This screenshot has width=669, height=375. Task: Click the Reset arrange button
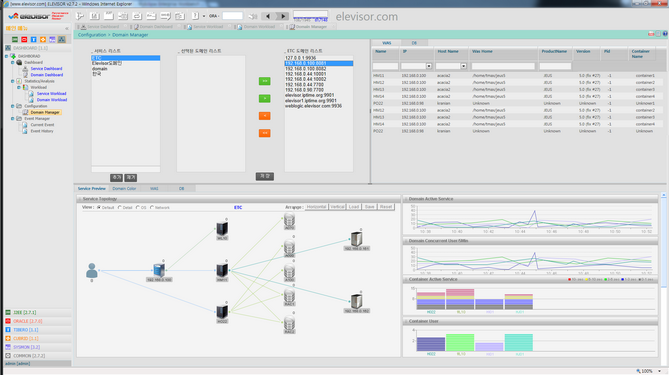(x=386, y=207)
